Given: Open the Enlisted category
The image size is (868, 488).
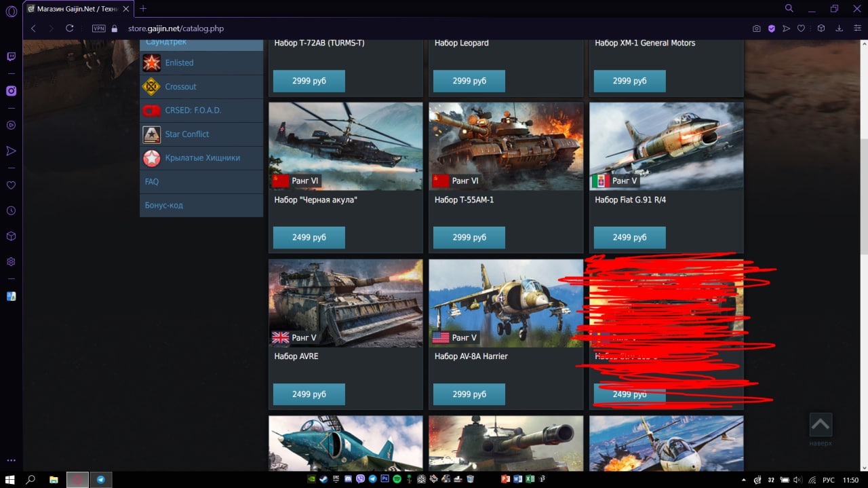Looking at the screenshot, I should pos(201,62).
